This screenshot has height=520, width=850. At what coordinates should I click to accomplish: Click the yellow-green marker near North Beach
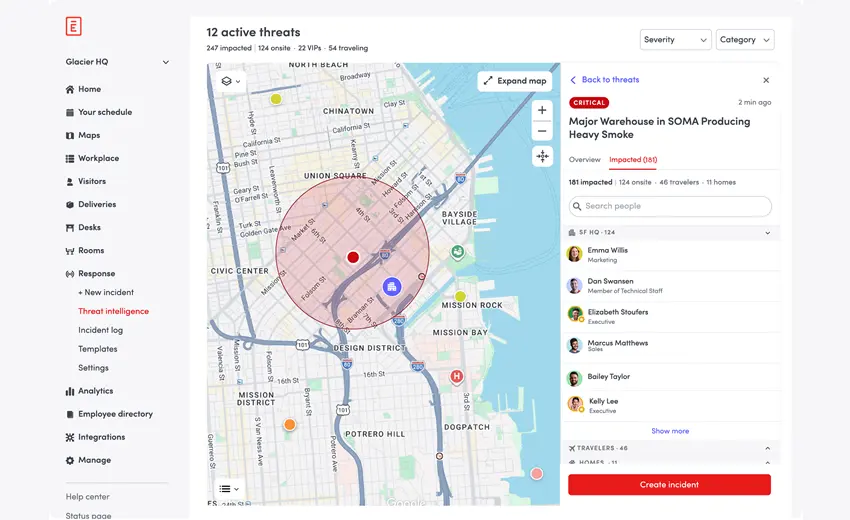click(276, 99)
